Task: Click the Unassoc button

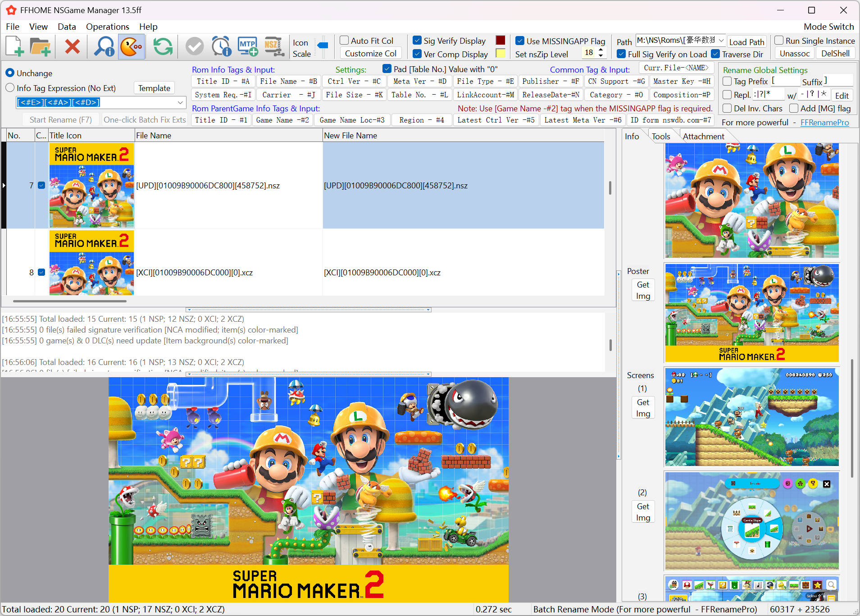Action: pos(795,54)
